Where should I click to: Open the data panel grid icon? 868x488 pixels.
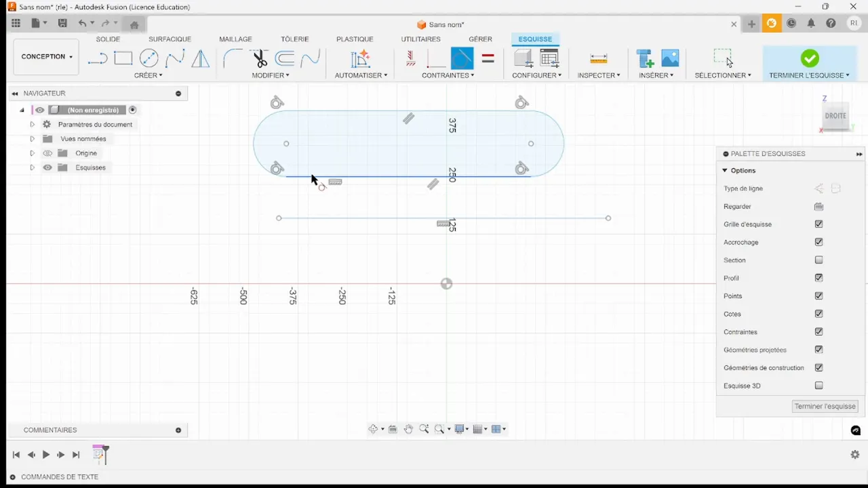pos(16,23)
